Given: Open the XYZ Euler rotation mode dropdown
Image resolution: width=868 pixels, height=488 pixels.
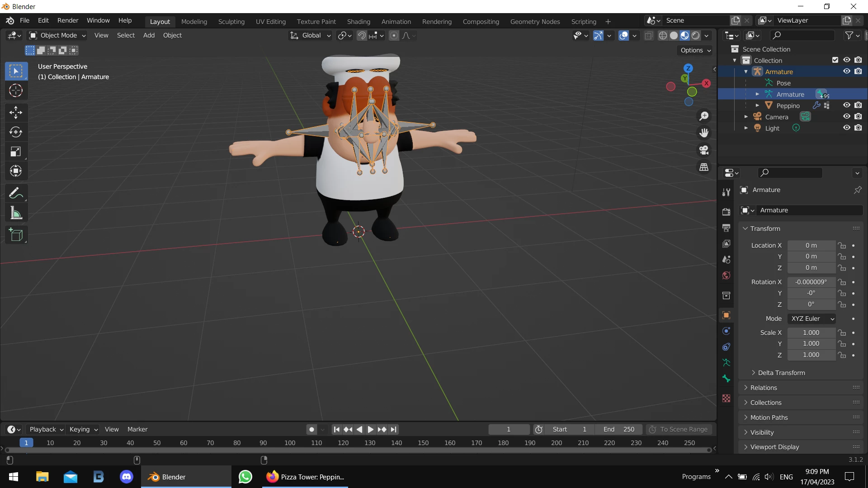Looking at the screenshot, I should click(x=812, y=319).
